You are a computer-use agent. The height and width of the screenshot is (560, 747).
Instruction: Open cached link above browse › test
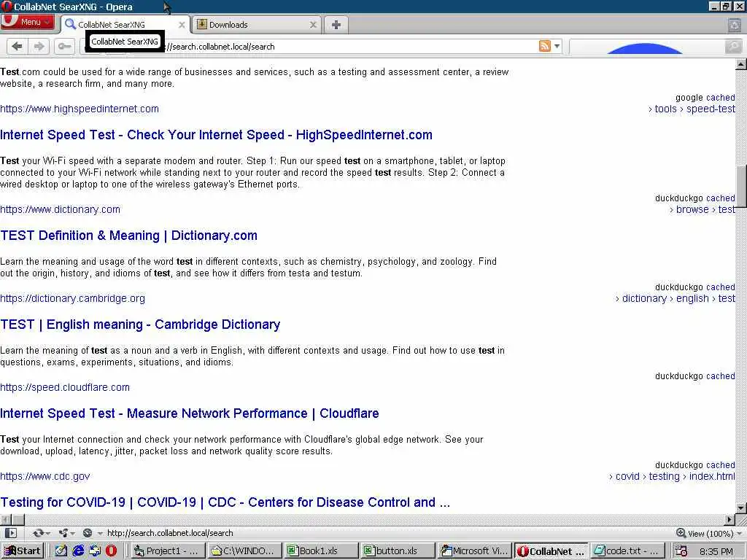720,198
